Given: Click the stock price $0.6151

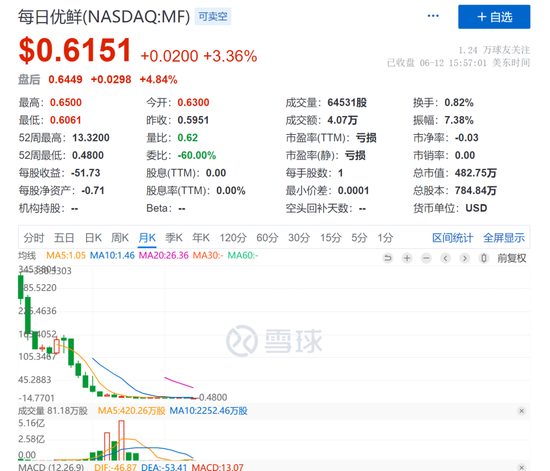Looking at the screenshot, I should [75, 50].
